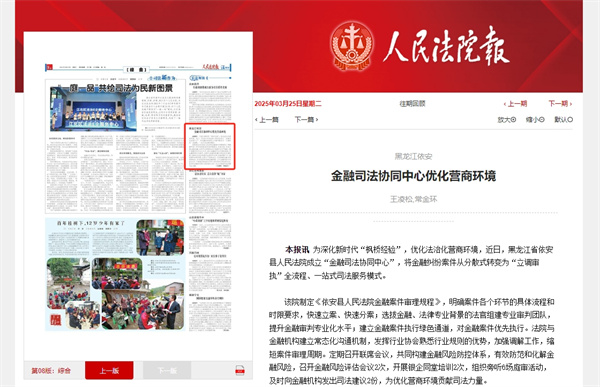
Task: Click 缩小 zoom-out text control
Action: [535, 119]
